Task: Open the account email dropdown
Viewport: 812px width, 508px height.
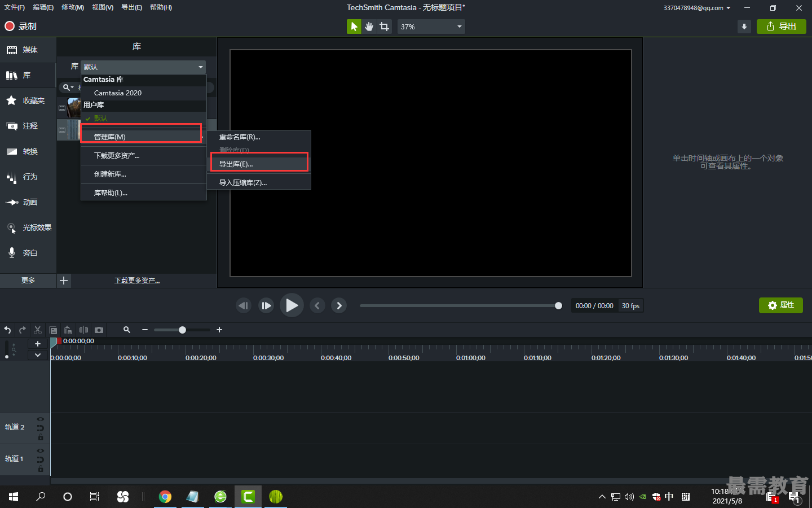Action: [697, 8]
